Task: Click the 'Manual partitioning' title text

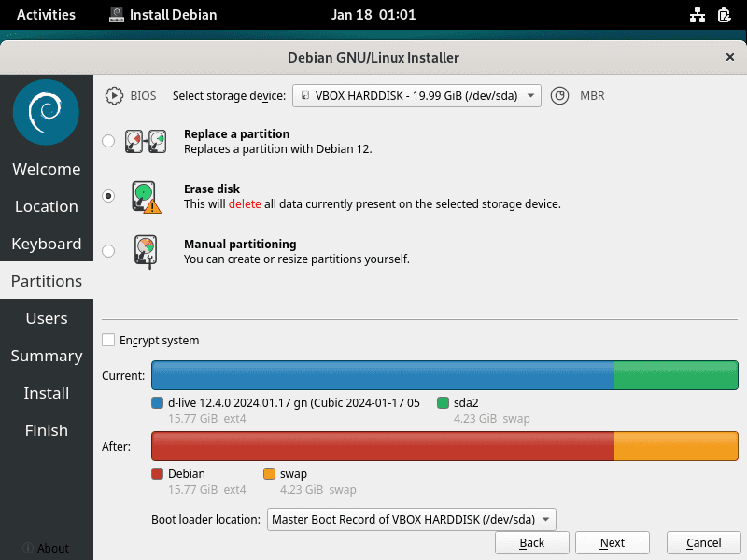Action: (240, 245)
